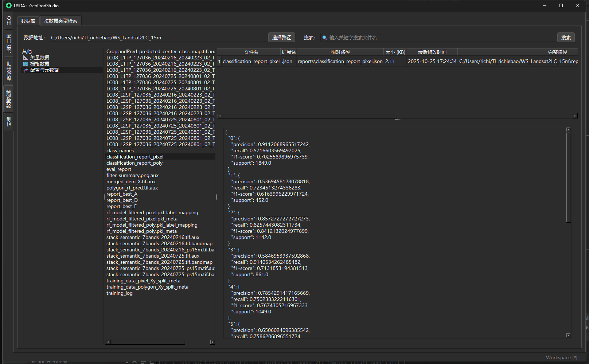
Task: Click the magnifier icon in search field
Action: click(x=324, y=38)
